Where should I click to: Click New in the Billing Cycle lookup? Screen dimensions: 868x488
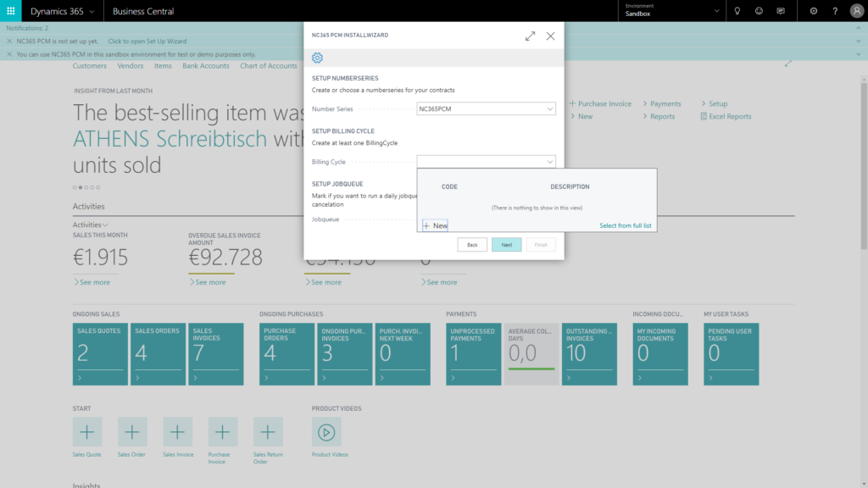[435, 225]
